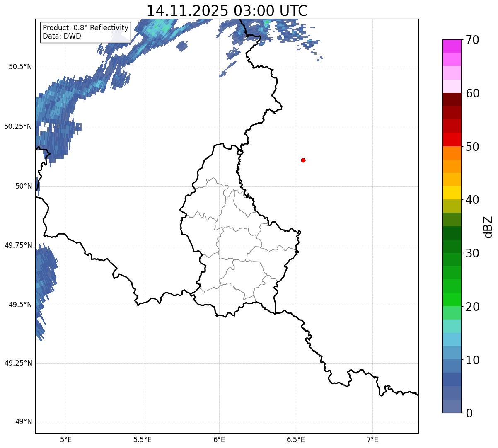The image size is (498, 448).
Task: Click the 5.5°E longitude label
Action: point(143,440)
